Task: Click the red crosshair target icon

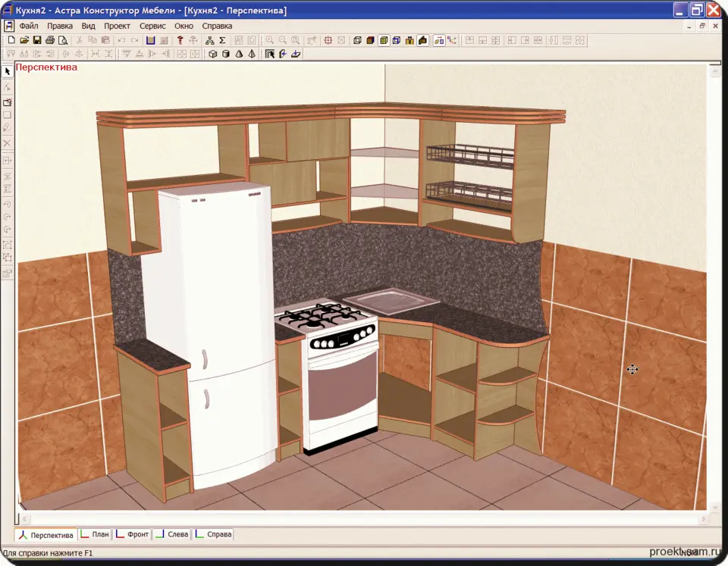Action: point(328,40)
